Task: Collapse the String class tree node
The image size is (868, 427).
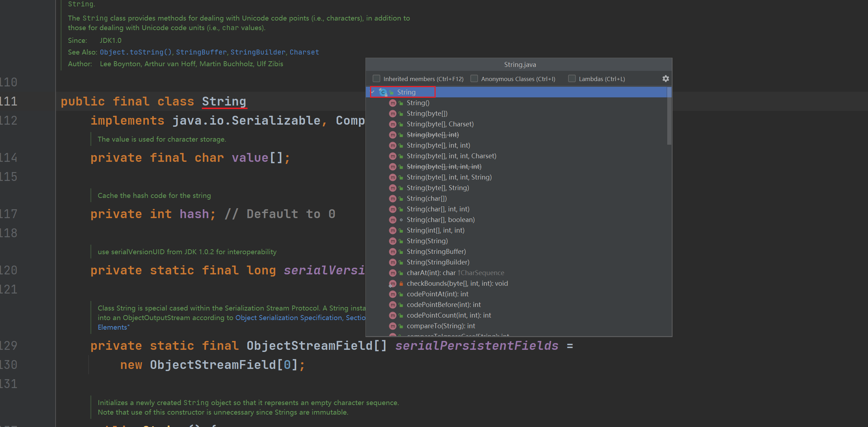Action: [373, 92]
